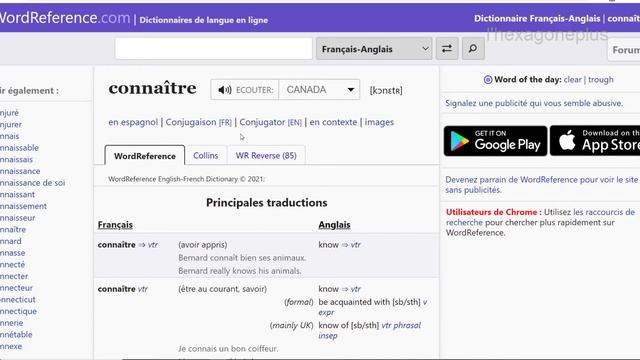The image size is (640, 360).
Task: Click the WordReference.com logo
Action: pos(64,18)
